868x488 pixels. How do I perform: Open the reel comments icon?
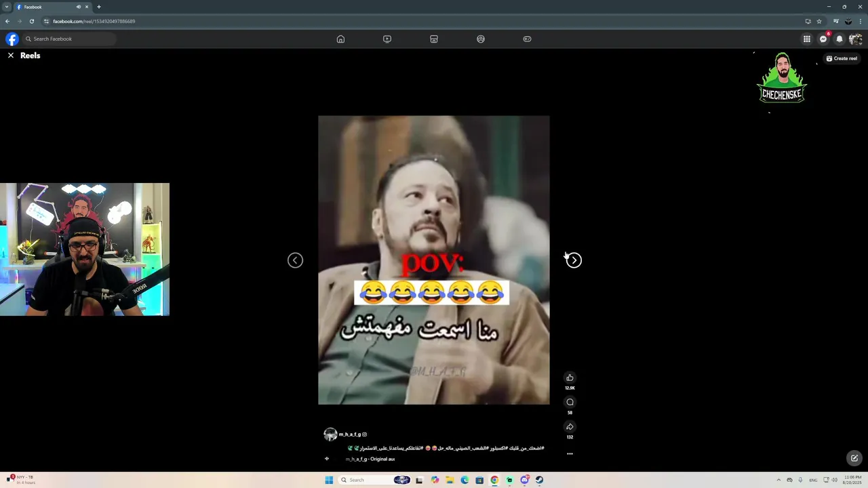click(x=570, y=402)
